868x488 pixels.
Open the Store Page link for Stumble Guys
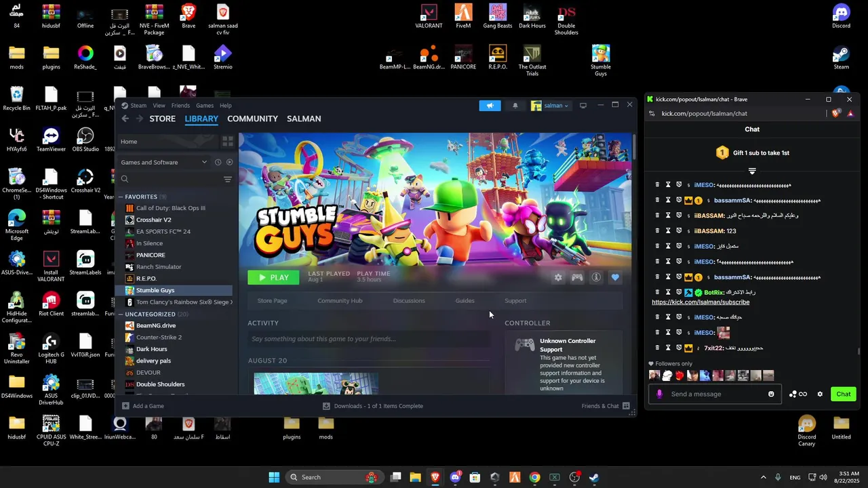point(272,300)
